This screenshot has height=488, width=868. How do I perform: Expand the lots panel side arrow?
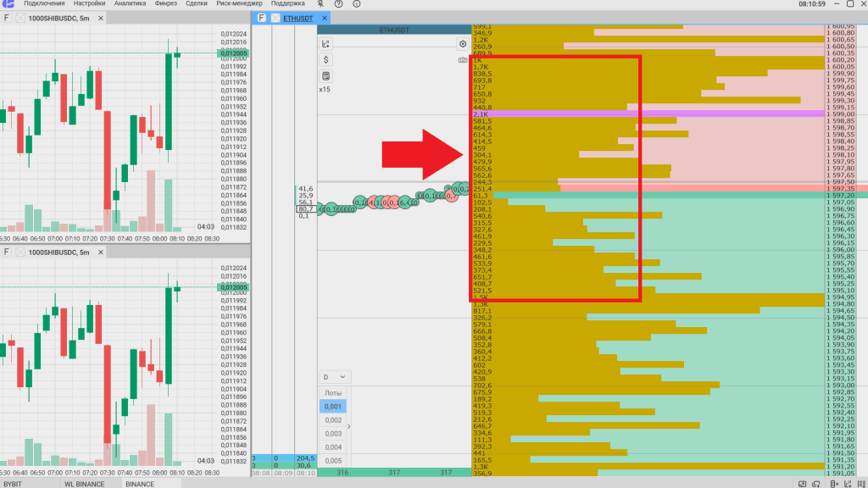pos(349,427)
